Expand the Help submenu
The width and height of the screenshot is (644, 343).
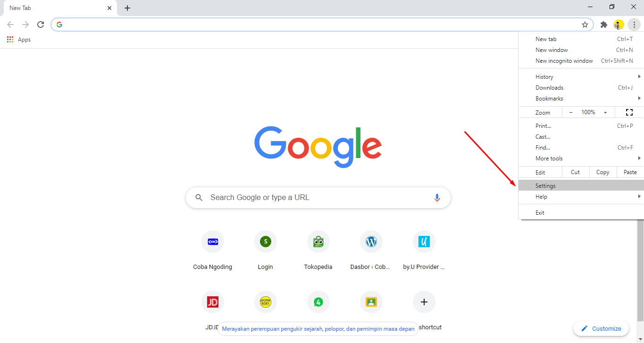[x=581, y=197]
